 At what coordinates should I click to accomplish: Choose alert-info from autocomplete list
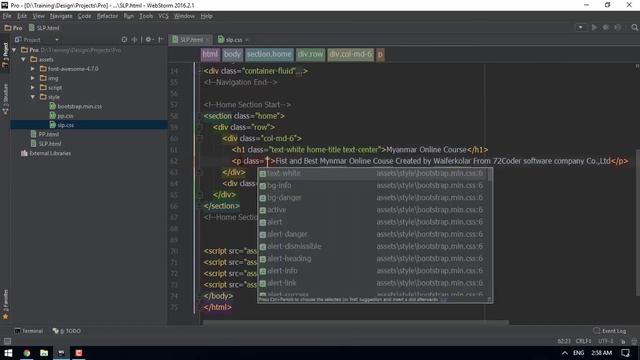pyautogui.click(x=372, y=271)
